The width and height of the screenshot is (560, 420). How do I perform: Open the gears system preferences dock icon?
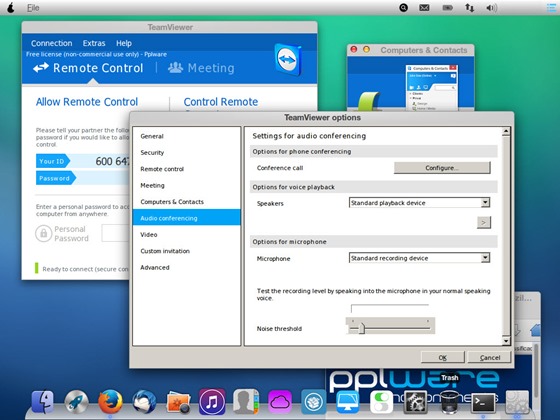point(415,402)
